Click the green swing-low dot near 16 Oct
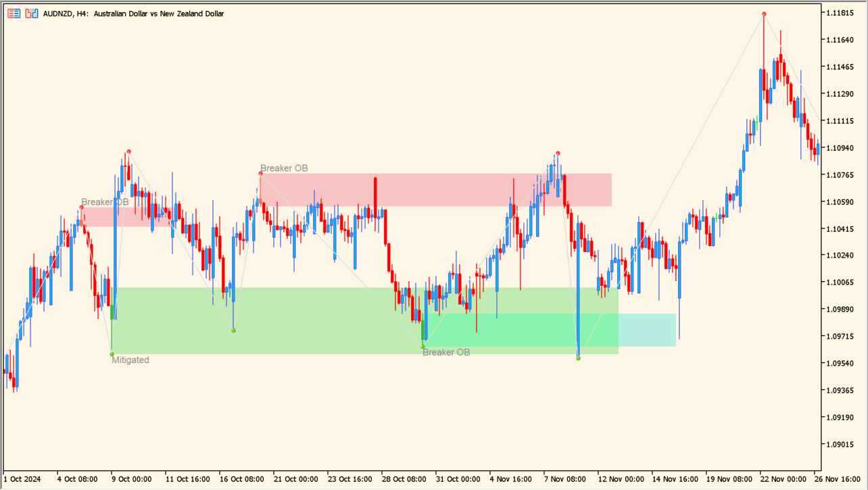 (x=234, y=330)
